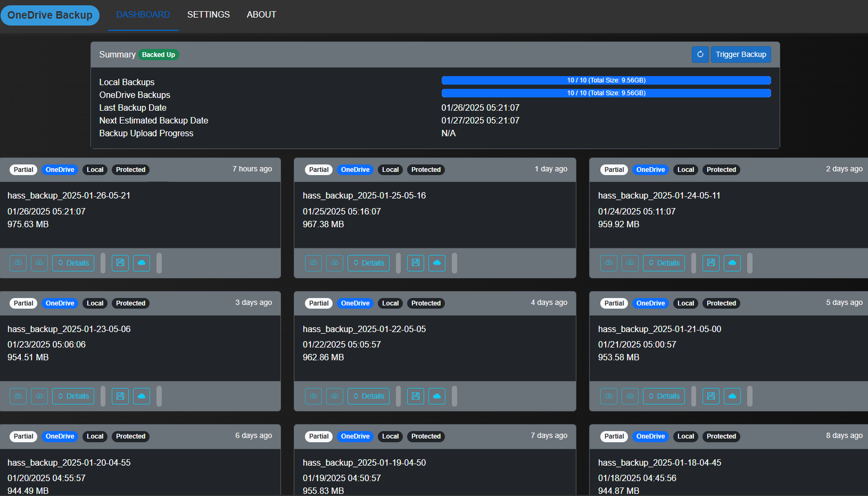Click the Last Backup Date value 01/26/2025 05:21:07

pyautogui.click(x=481, y=108)
